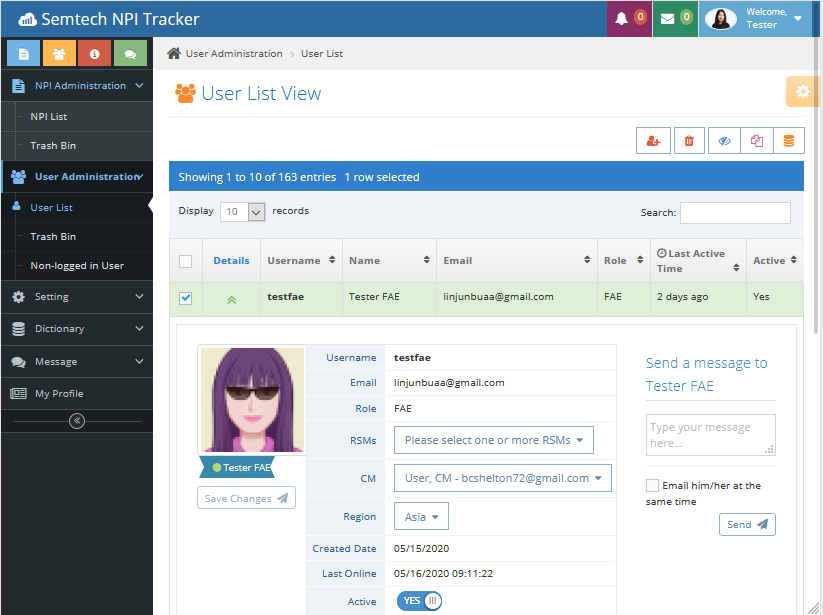This screenshot has width=823, height=615.
Task: Click User List breadcrumb link
Action: tap(322, 54)
